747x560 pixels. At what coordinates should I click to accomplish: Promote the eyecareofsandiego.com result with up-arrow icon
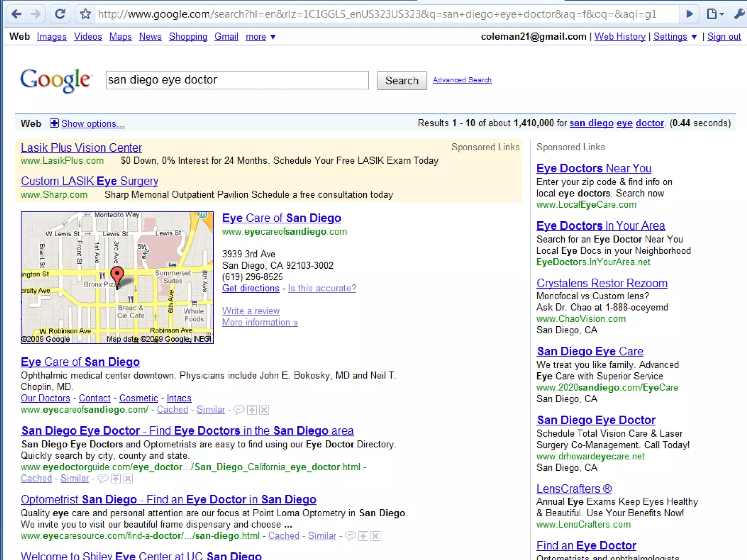[252, 410]
